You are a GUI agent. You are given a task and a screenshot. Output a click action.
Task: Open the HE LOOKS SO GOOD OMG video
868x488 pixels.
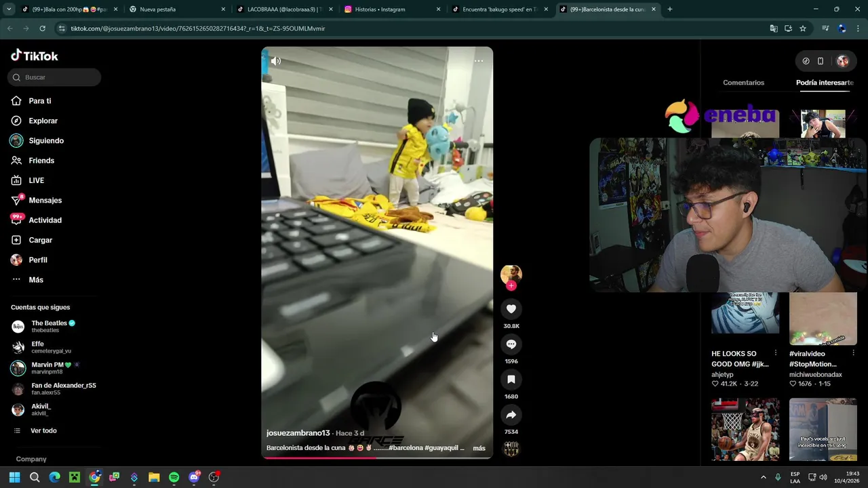[x=745, y=312]
